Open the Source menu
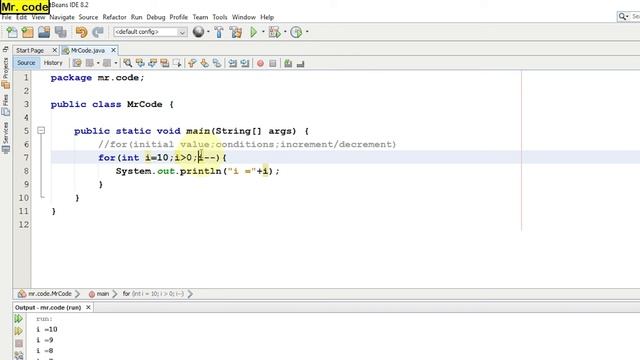This screenshot has width=640, height=360. point(88,17)
